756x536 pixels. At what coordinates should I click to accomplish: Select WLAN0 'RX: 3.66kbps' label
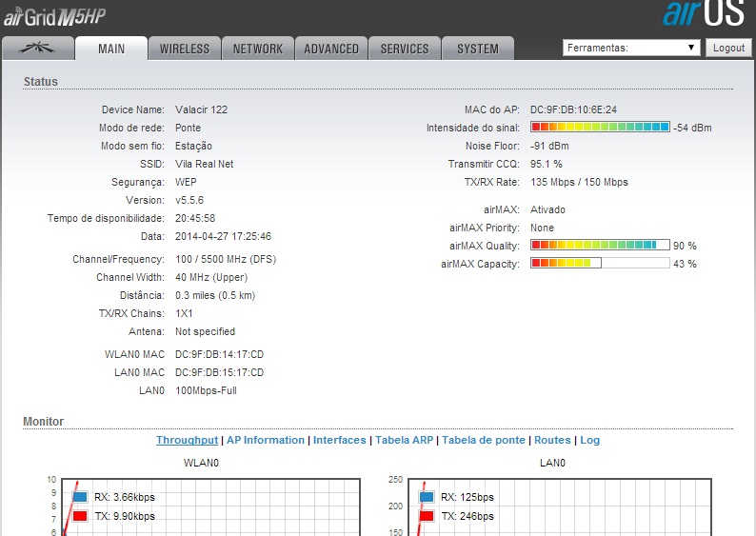125,497
